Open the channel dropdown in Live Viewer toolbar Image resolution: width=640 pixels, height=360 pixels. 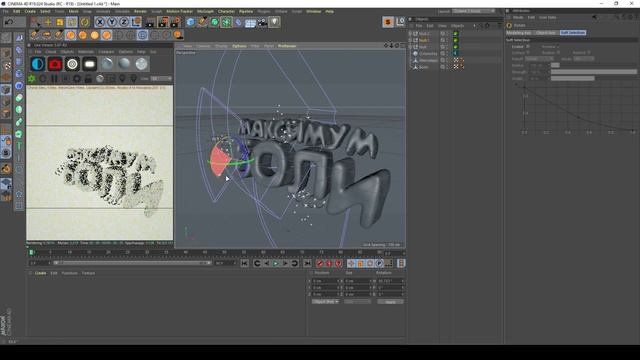tap(162, 78)
